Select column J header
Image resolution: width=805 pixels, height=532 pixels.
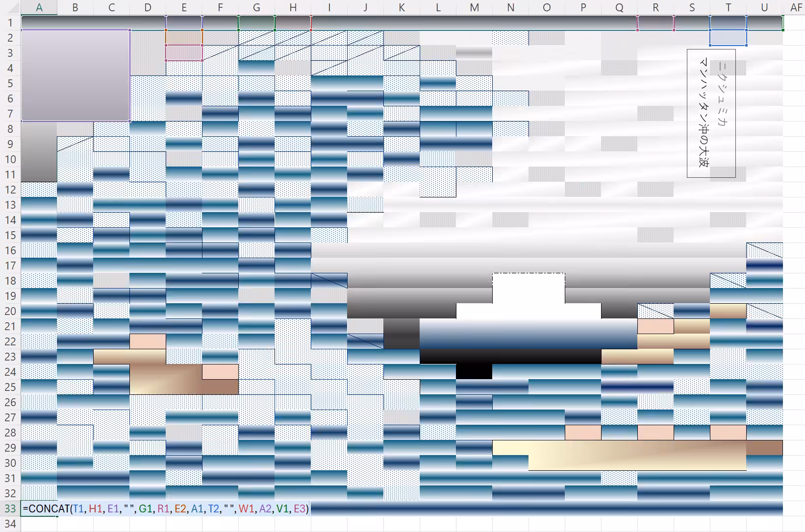[365, 7]
